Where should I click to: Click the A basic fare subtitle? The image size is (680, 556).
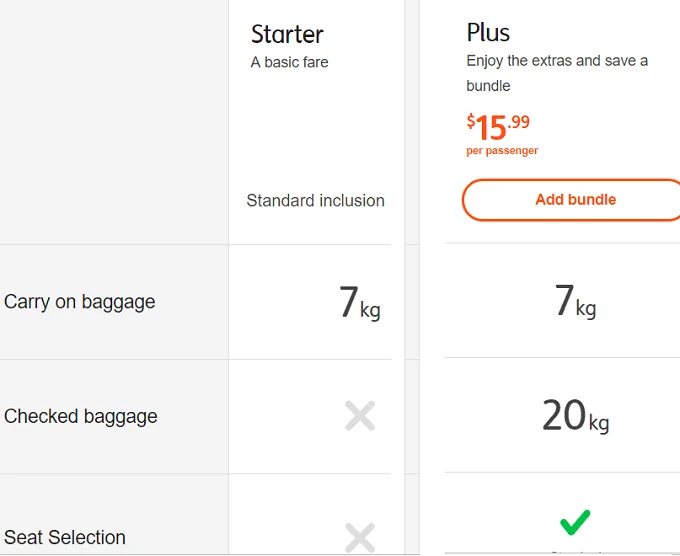[x=290, y=62]
